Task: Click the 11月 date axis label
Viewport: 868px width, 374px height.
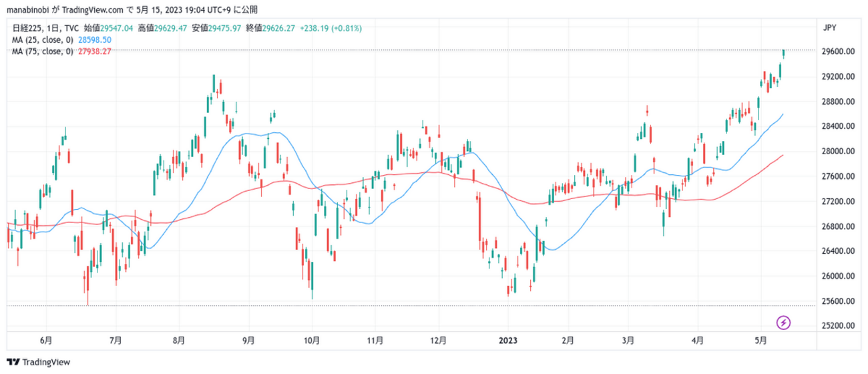Action: pos(375,340)
